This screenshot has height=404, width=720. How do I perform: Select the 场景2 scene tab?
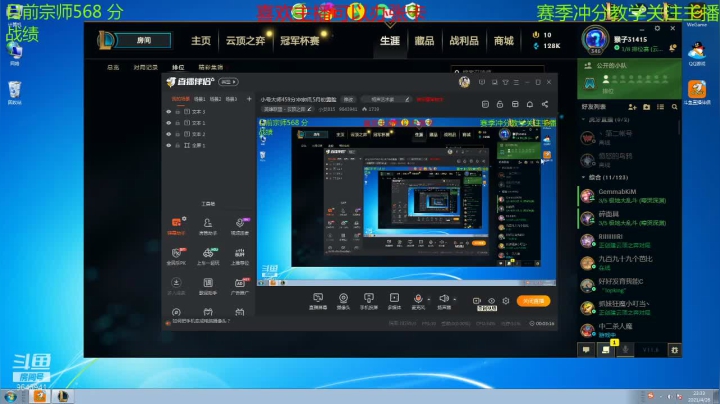(x=215, y=99)
